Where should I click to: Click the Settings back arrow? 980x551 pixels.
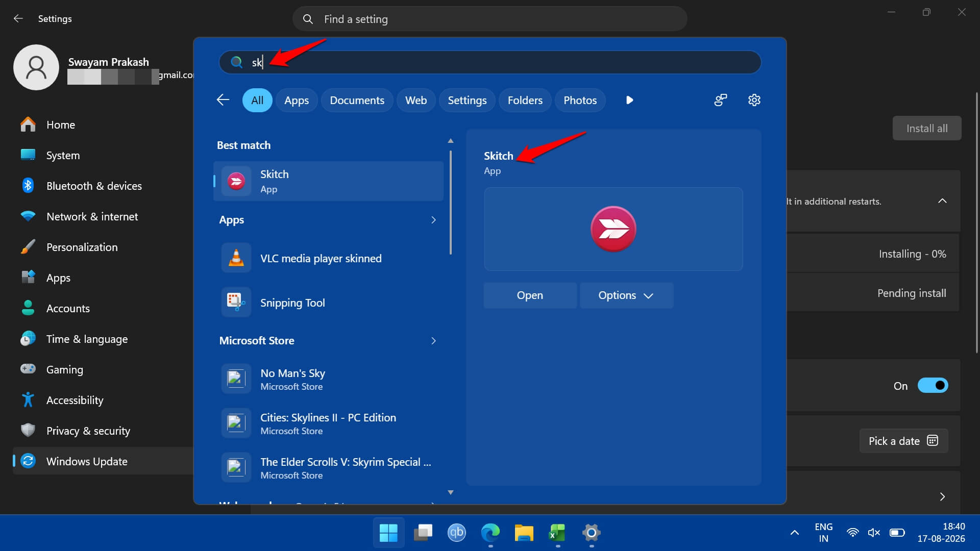(18, 19)
